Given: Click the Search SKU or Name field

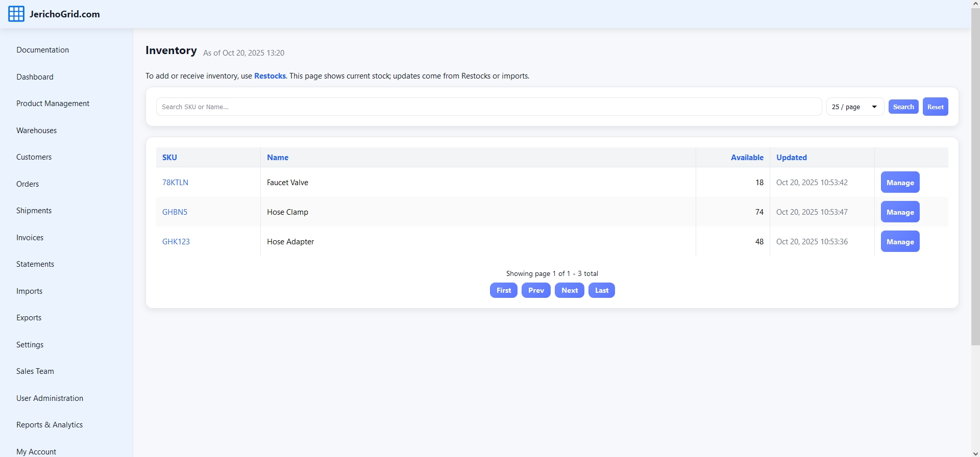Looking at the screenshot, I should (x=488, y=107).
